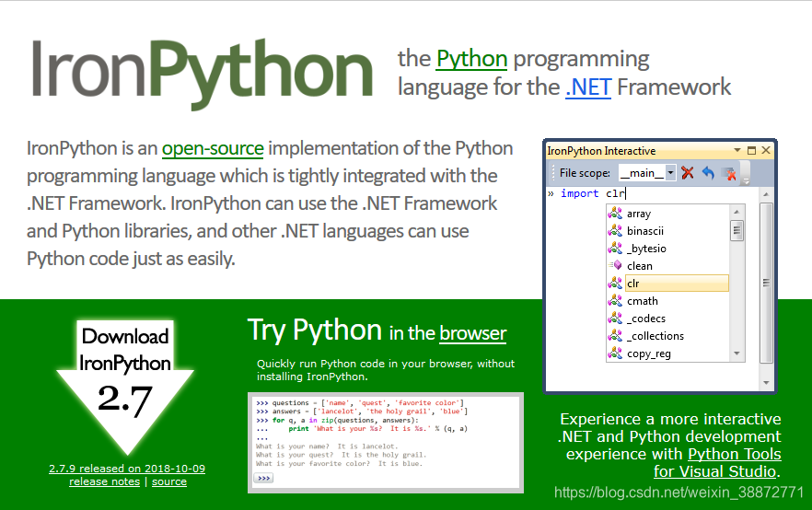Click the import clr input line

point(593,193)
